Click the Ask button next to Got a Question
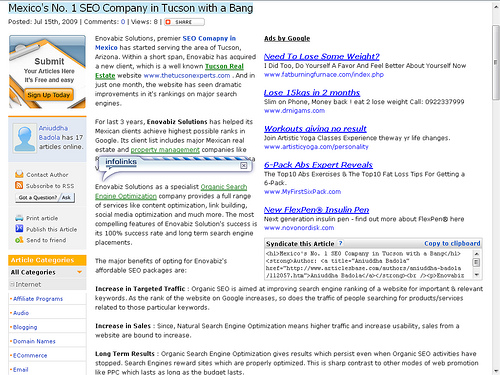This screenshot has width=500, height=375. pyautogui.click(x=66, y=197)
